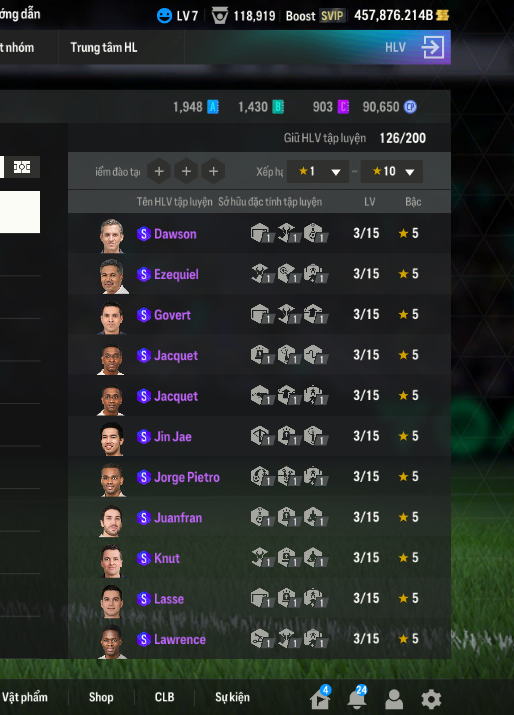Sort by LV column header
Viewport: 514px width, 715px height.
point(369,202)
